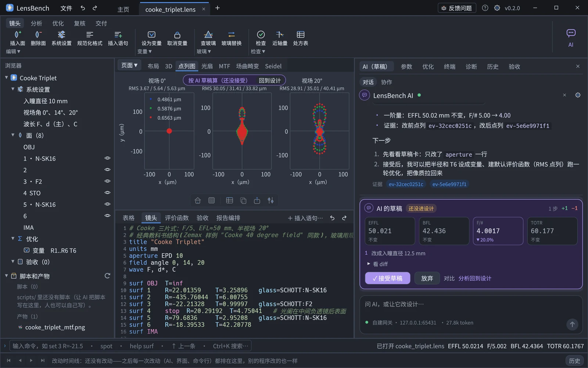Switch to the MTF analysis tab
Screen dimensions: 588x368
[224, 66]
